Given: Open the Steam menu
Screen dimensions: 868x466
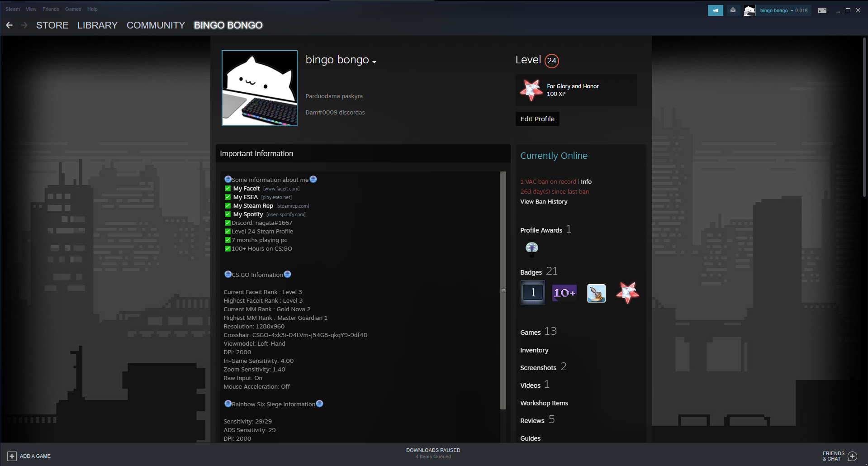Looking at the screenshot, I should point(13,9).
